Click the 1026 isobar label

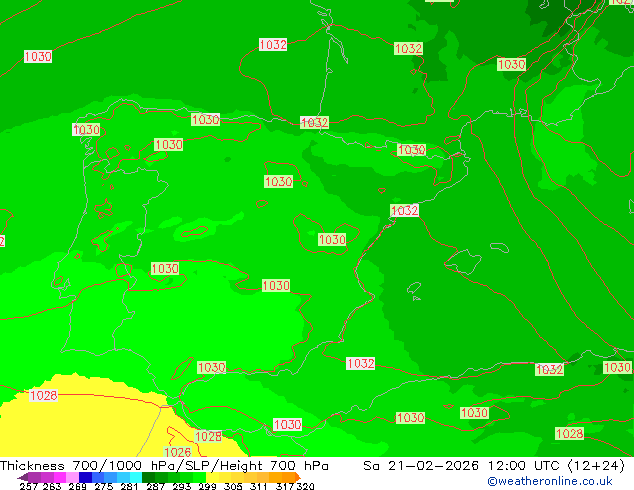click(178, 452)
